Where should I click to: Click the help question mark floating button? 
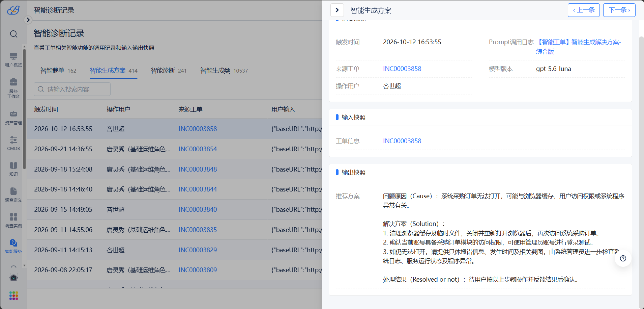click(623, 258)
